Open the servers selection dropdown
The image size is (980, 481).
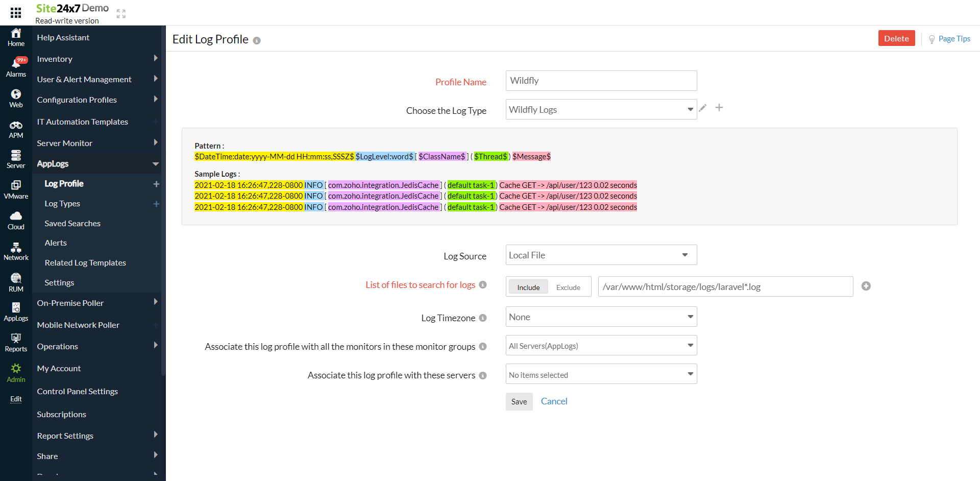point(600,374)
